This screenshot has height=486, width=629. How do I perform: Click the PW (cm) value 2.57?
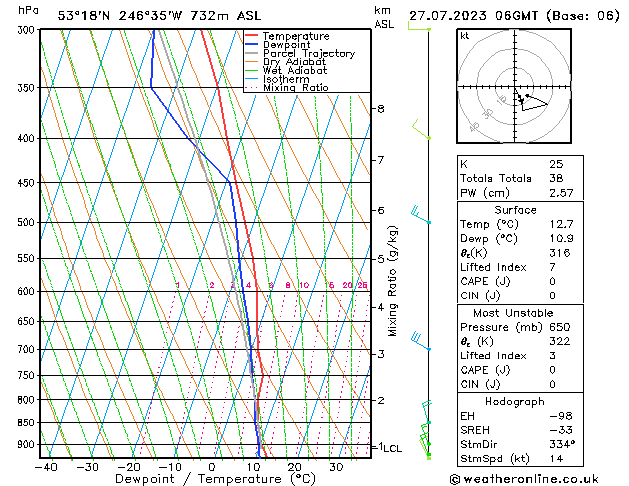[562, 193]
